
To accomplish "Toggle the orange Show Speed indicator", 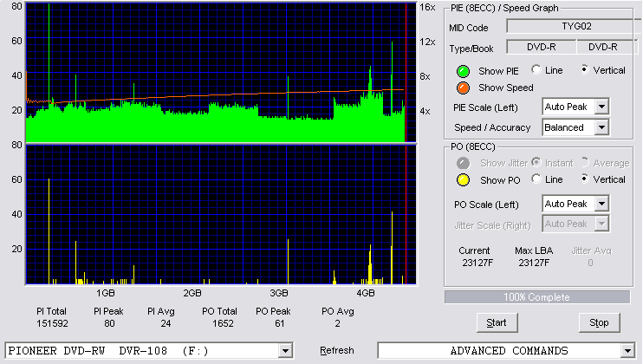I will [463, 88].
